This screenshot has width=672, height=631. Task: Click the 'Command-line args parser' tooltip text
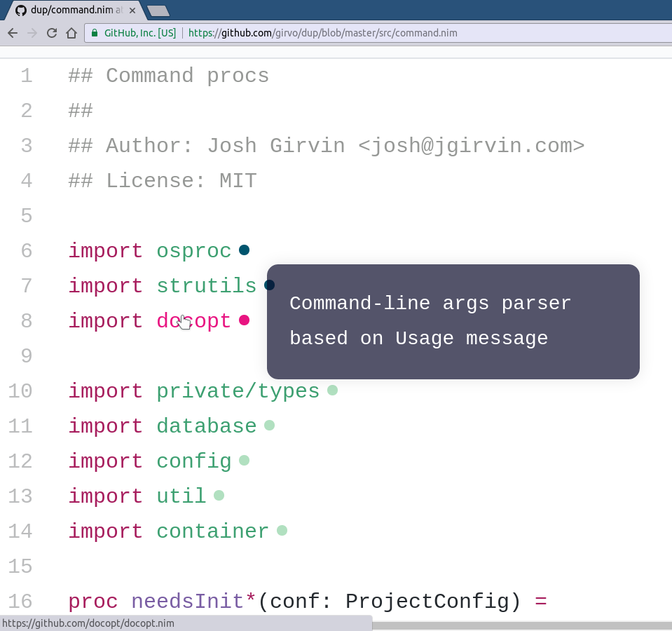pos(430,304)
